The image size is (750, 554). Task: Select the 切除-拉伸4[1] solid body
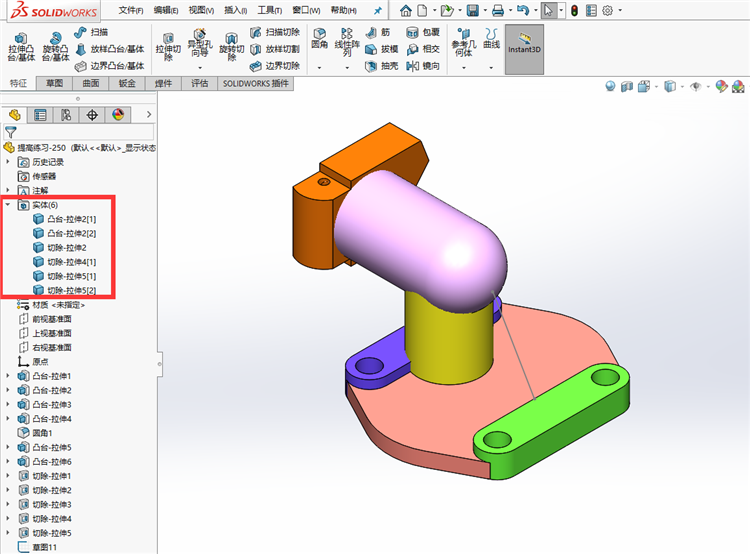[65, 262]
